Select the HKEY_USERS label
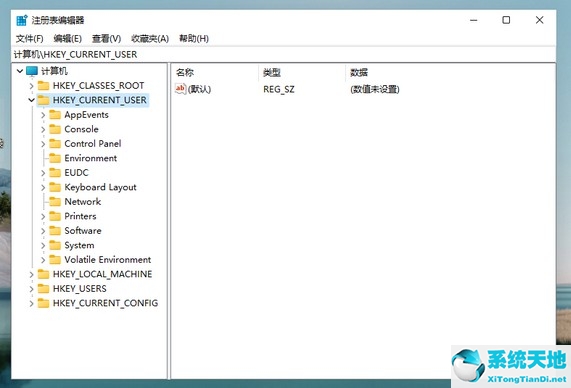Viewport: 571px width, 388px height. click(x=80, y=289)
